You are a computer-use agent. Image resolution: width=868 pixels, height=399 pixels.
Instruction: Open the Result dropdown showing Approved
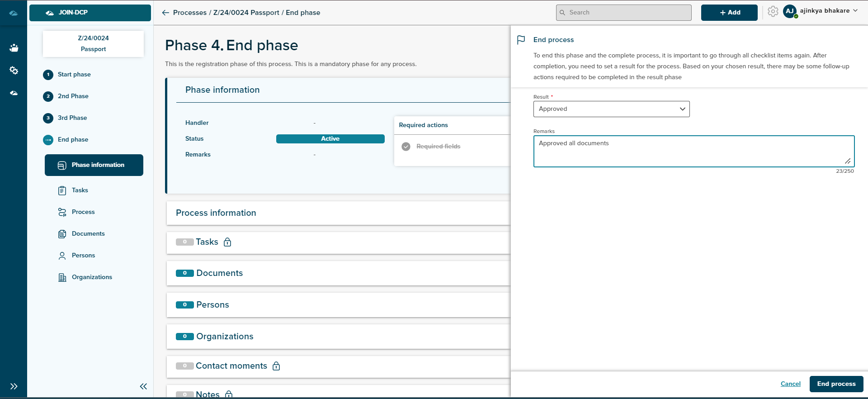tap(611, 109)
